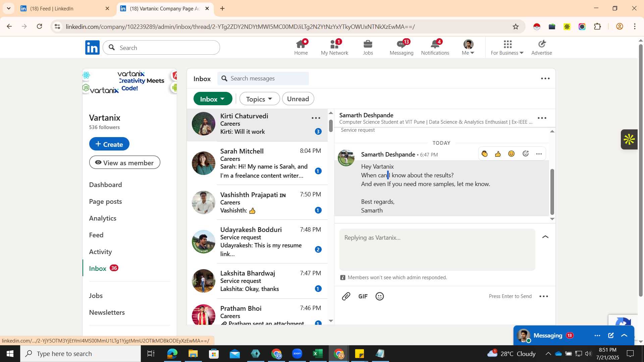Focus the Search messages field
644x362 pixels.
(263, 78)
